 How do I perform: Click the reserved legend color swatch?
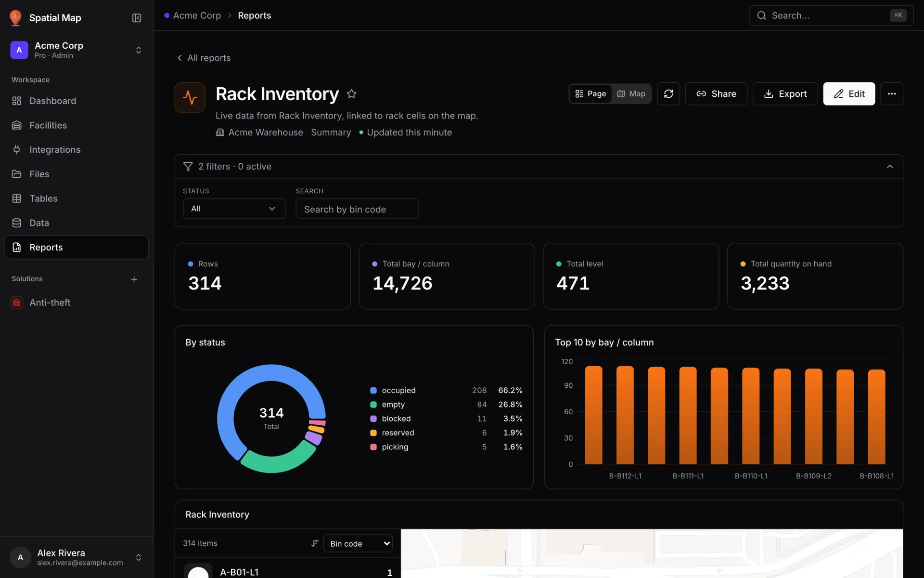373,433
